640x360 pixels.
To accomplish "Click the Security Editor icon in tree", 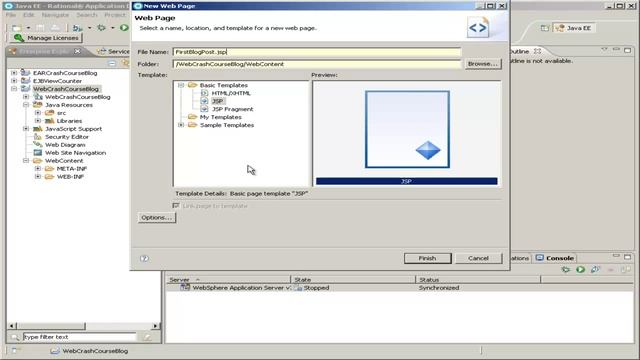I will 38,137.
